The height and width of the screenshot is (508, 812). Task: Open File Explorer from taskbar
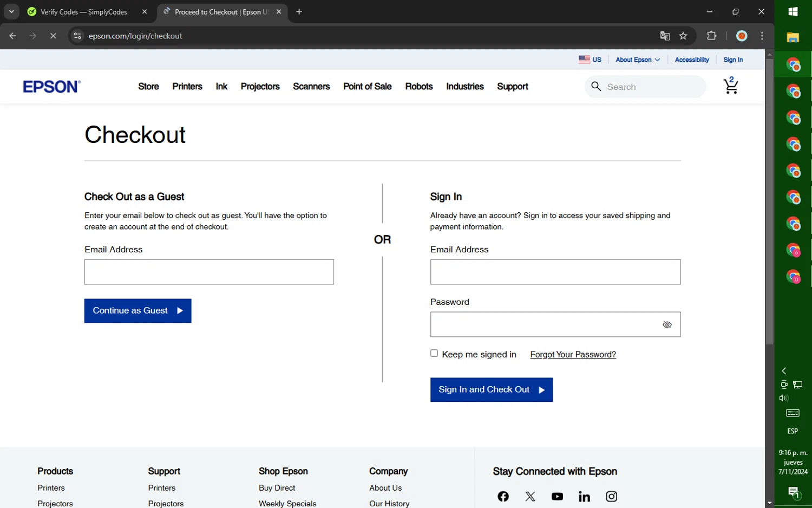[793, 38]
